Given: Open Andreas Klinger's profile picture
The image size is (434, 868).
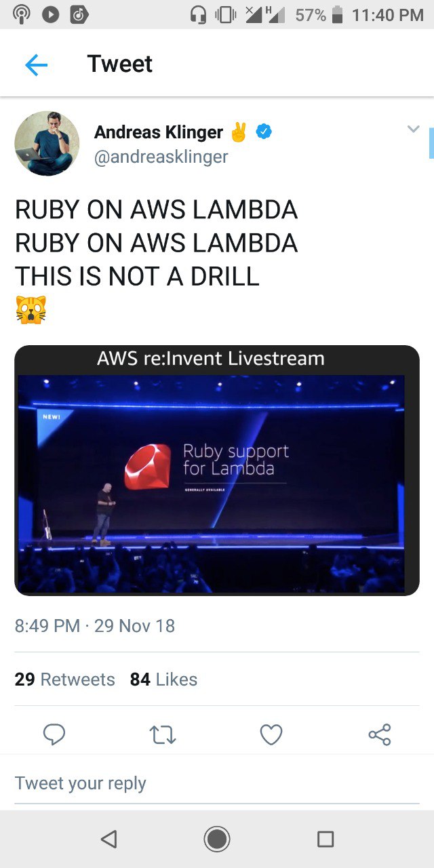Looking at the screenshot, I should [47, 143].
